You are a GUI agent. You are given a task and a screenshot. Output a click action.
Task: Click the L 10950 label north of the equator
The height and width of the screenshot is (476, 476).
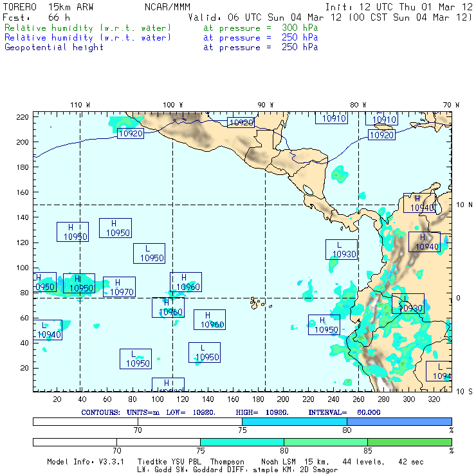[149, 253]
